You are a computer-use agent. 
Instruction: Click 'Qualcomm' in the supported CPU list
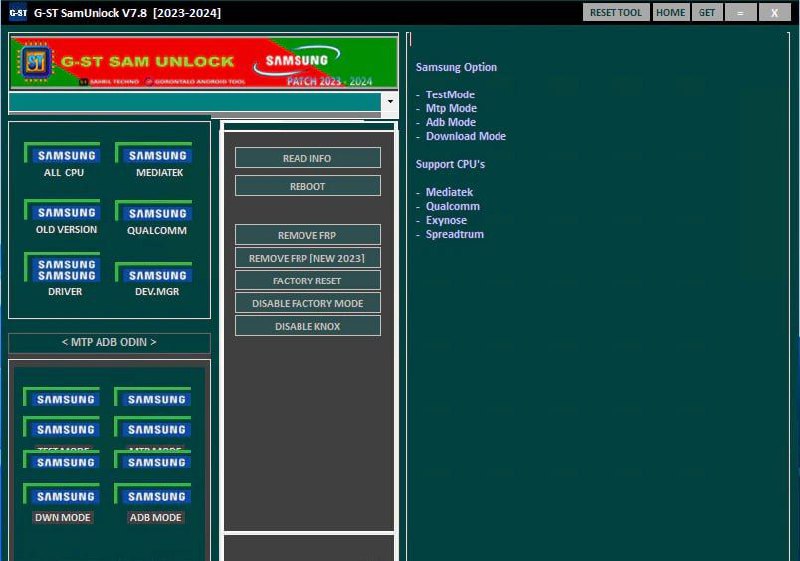tap(453, 206)
